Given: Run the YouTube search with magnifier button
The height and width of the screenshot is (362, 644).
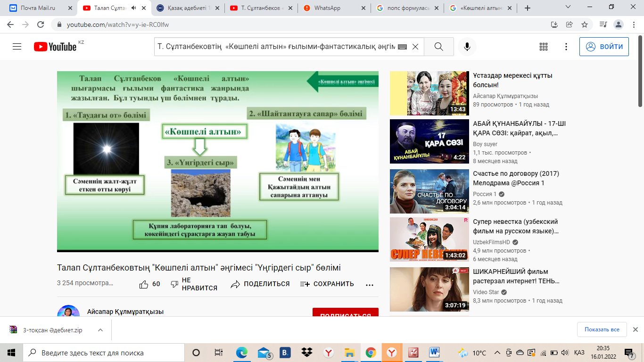Looking at the screenshot, I should pos(438,47).
